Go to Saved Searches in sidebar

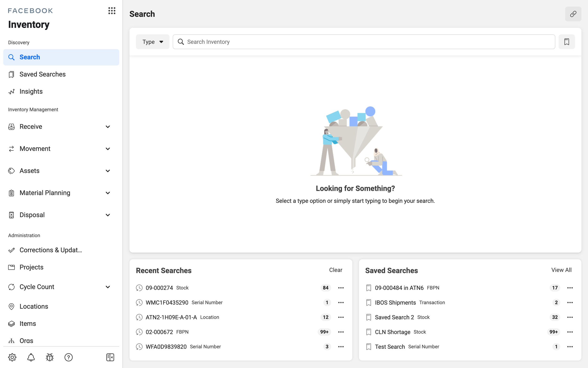point(43,74)
